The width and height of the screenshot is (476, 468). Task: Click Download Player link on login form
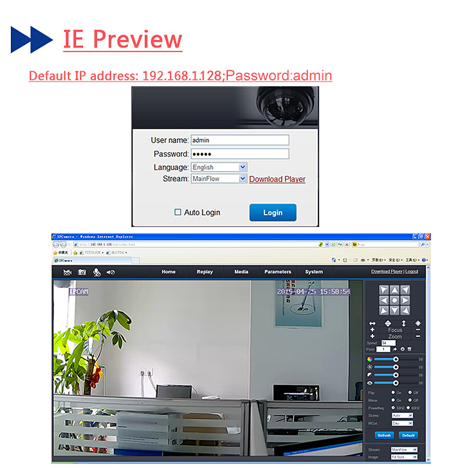click(277, 179)
